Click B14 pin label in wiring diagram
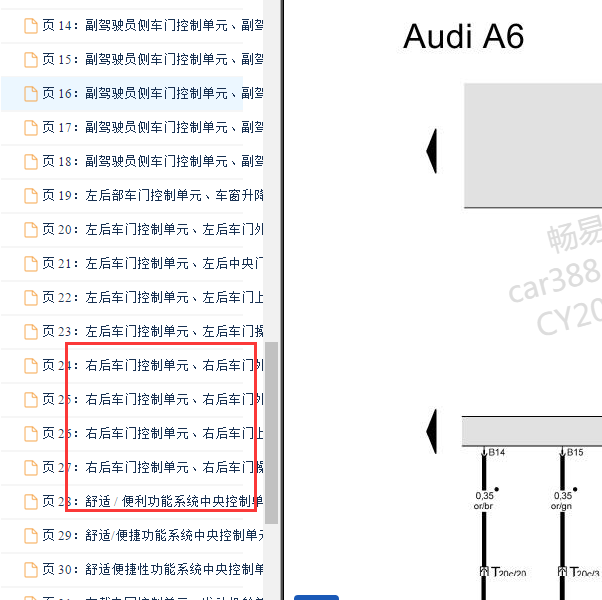This screenshot has height=600, width=602. pyautogui.click(x=496, y=452)
